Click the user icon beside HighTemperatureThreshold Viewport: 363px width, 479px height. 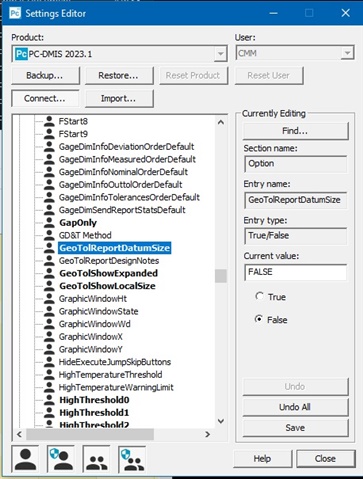coord(49,374)
